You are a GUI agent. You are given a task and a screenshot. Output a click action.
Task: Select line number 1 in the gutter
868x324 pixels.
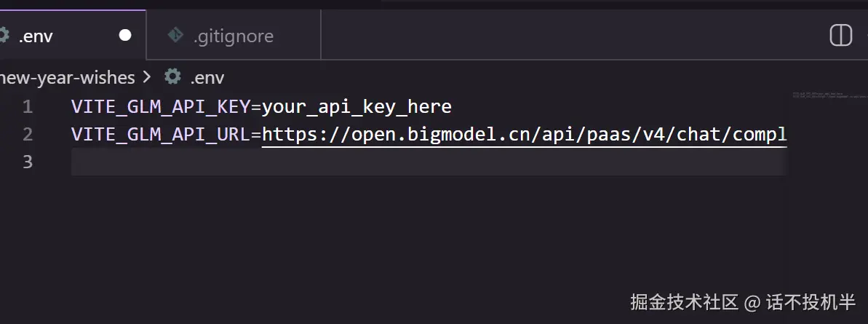(x=28, y=106)
